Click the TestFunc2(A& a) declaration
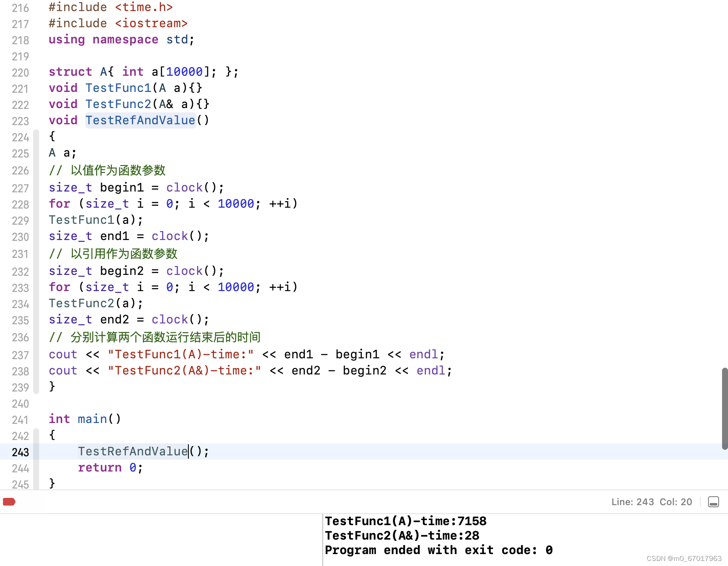Screen dimensions: 728x566 click(129, 104)
